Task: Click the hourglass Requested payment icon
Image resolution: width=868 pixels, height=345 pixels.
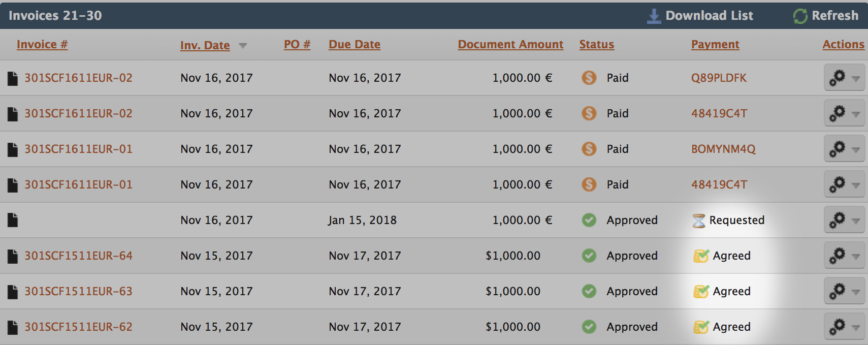Action: [x=699, y=221]
